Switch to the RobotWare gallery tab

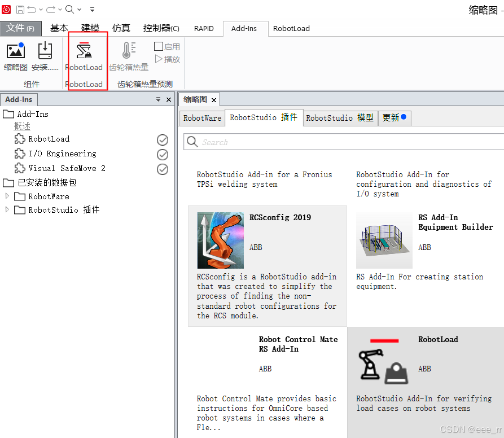(x=202, y=118)
